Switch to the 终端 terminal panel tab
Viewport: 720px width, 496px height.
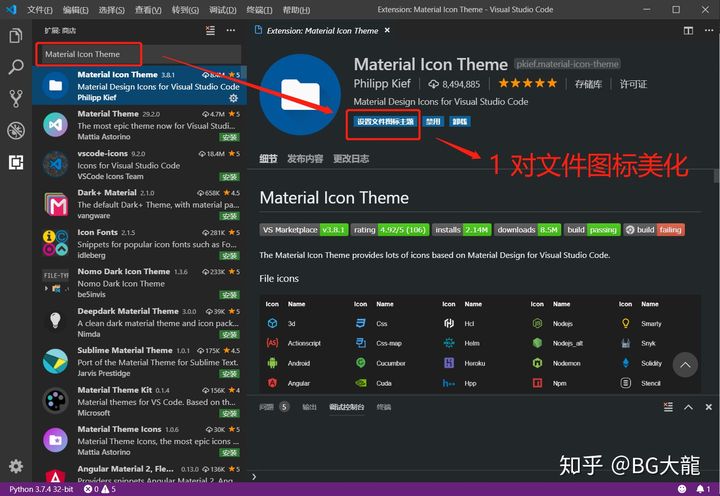pyautogui.click(x=384, y=407)
